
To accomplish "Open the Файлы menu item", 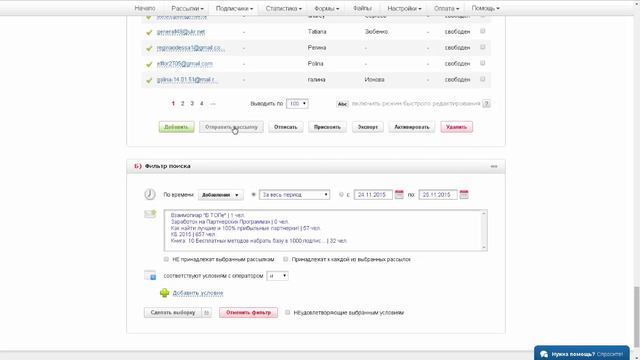I will tap(362, 8).
